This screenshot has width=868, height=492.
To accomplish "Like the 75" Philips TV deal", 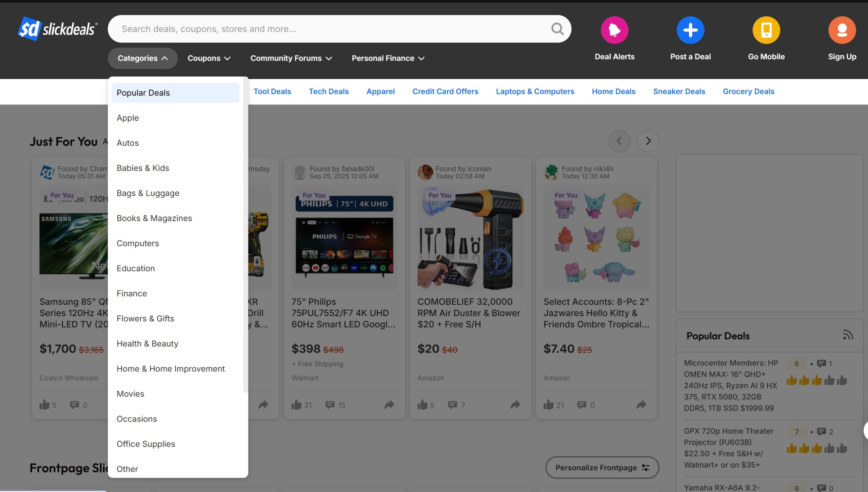I will (x=296, y=405).
